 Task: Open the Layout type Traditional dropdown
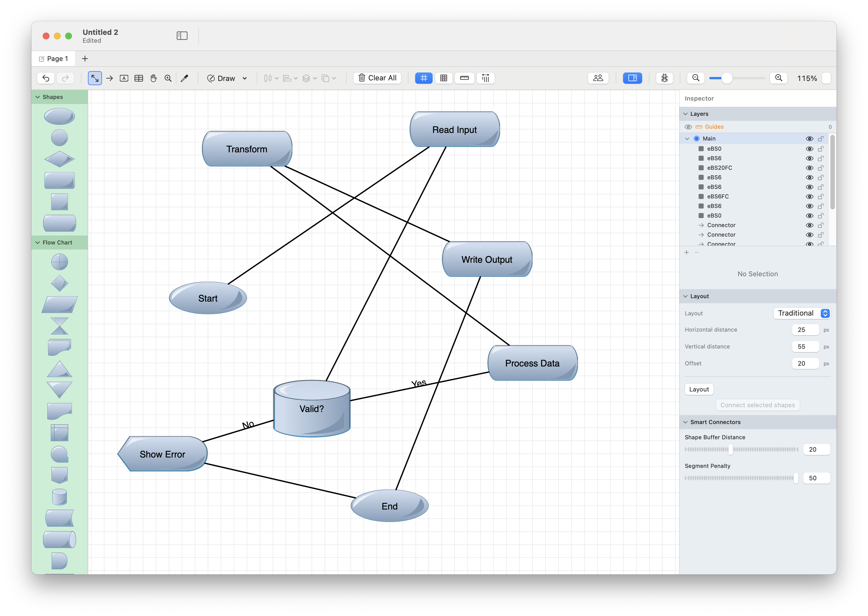[802, 313]
